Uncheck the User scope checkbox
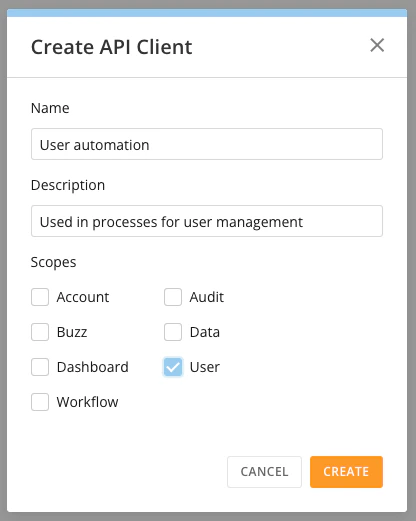Screen dimensions: 416x521 click(x=173, y=367)
